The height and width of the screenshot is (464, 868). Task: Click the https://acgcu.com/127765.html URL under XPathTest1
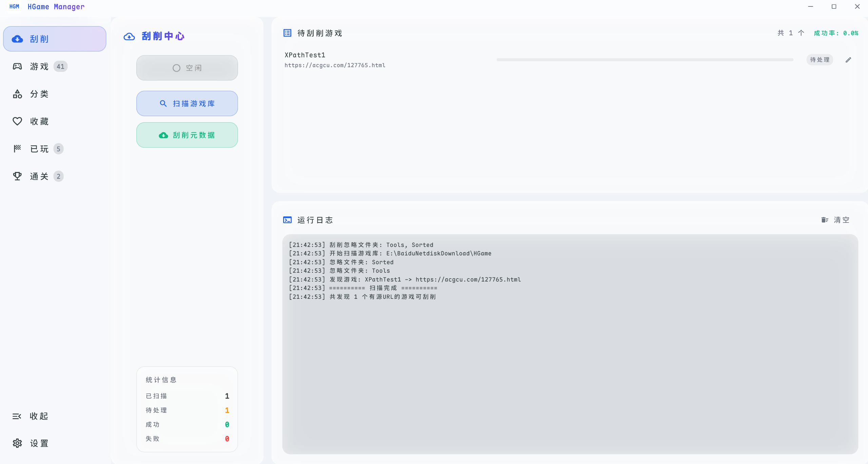click(335, 65)
